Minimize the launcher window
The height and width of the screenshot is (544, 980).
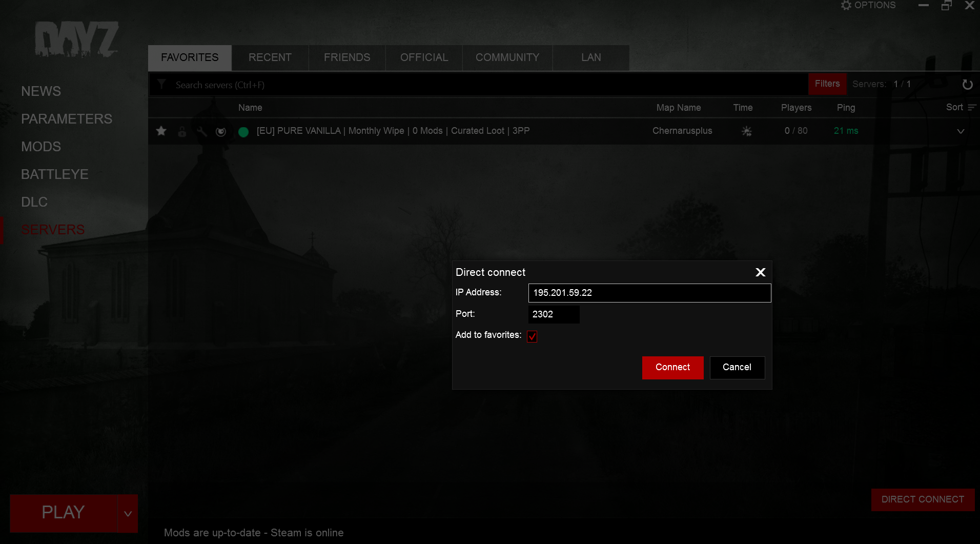924,5
